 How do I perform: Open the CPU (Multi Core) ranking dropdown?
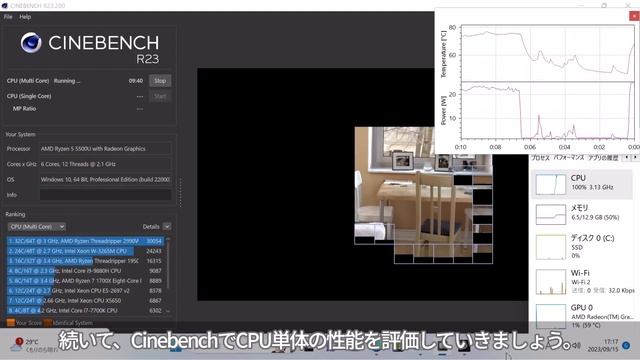(37, 227)
